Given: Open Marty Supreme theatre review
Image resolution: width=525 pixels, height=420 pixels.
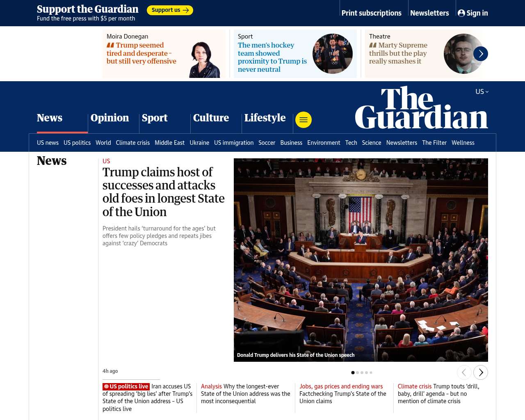Looking at the screenshot, I should pyautogui.click(x=398, y=53).
